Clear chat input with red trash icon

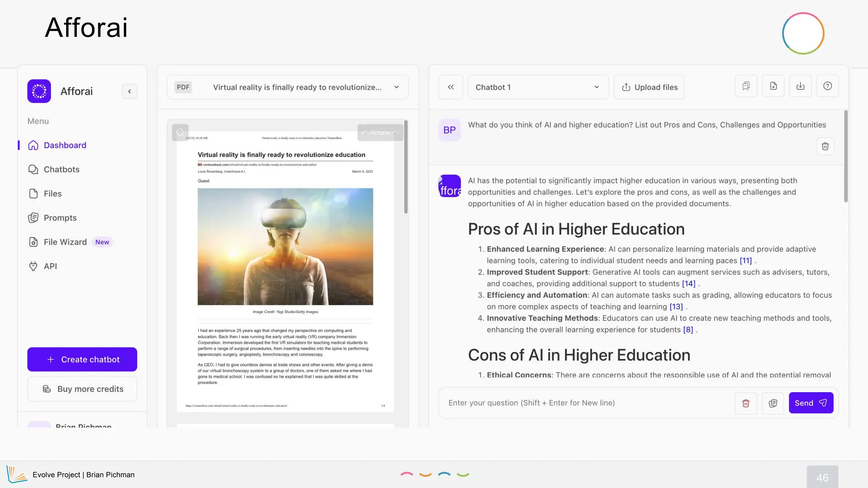tap(746, 403)
